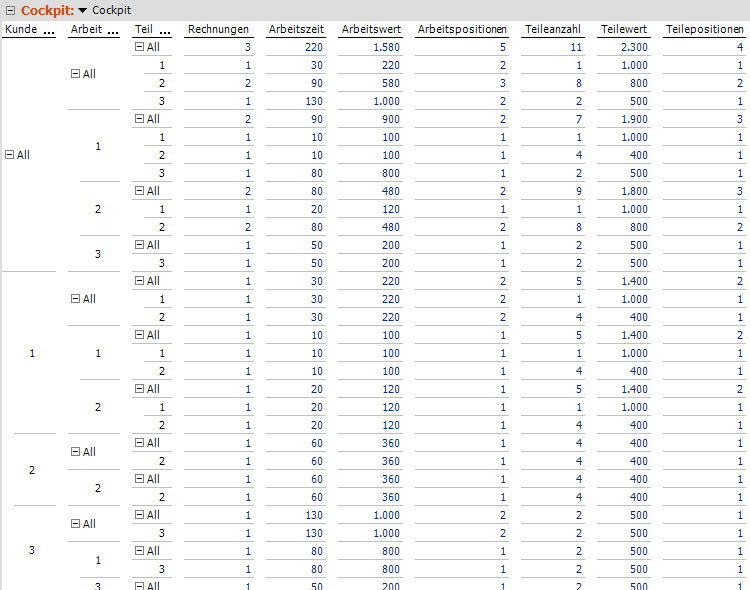
Task: Sort by the Arbeitswert column header
Action: point(371,30)
